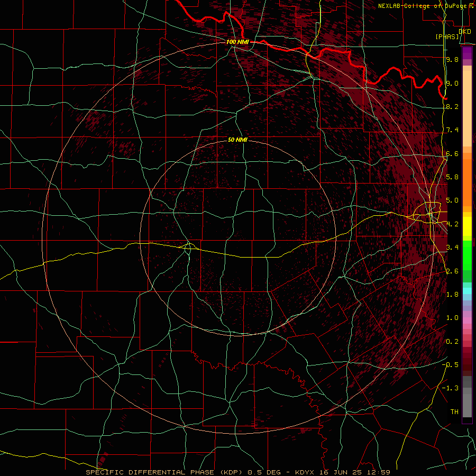Click the yellow color bar segment
This screenshot has width=476, height=476.
click(467, 226)
